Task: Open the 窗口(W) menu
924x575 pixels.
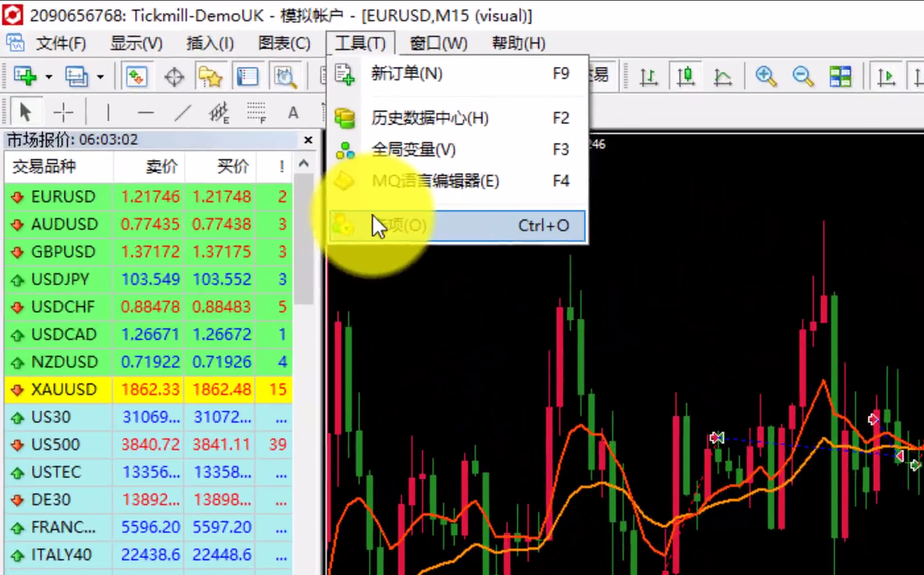Action: [439, 43]
